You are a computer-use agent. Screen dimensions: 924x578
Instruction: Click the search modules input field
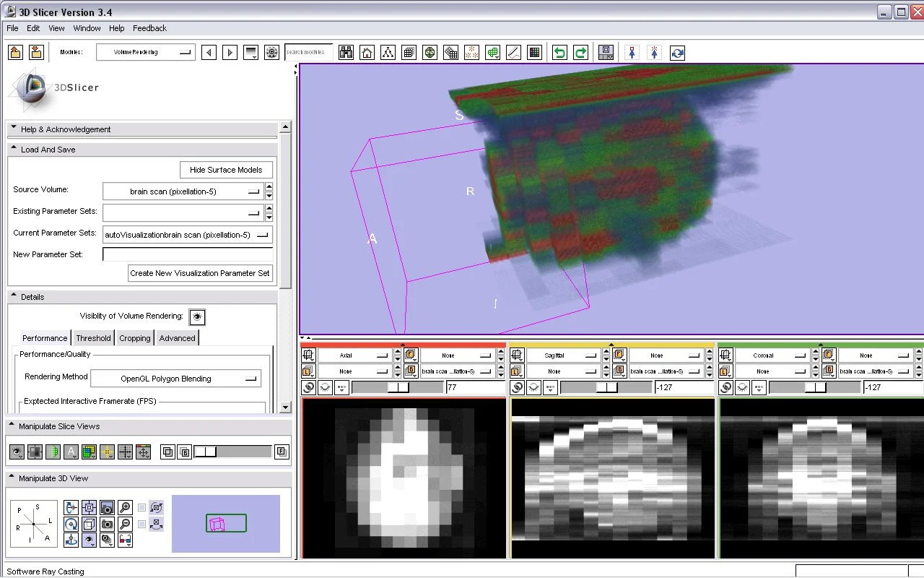click(308, 52)
